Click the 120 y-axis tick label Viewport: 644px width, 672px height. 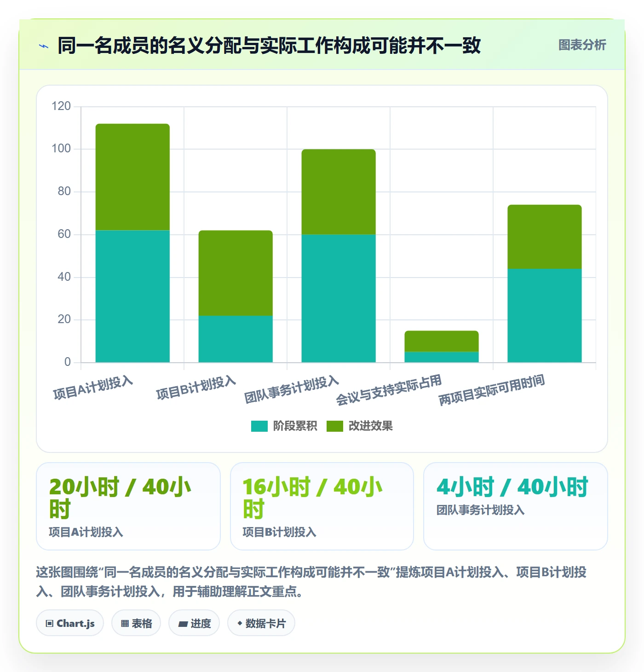61,106
